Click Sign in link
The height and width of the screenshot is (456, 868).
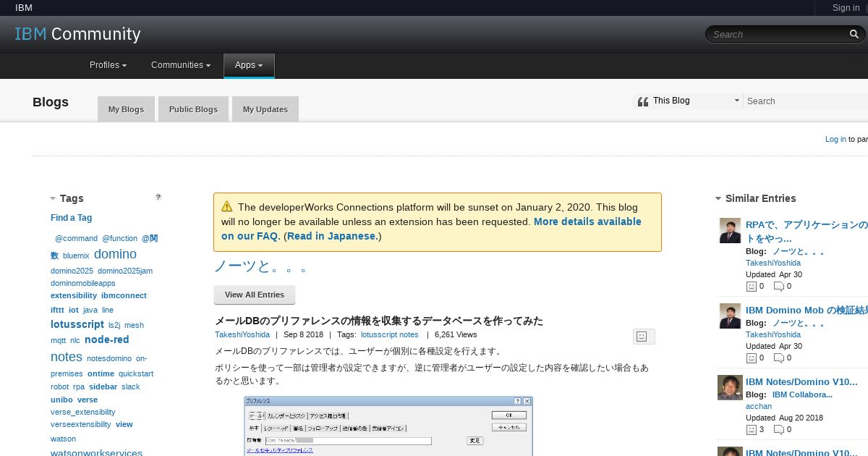tap(846, 8)
